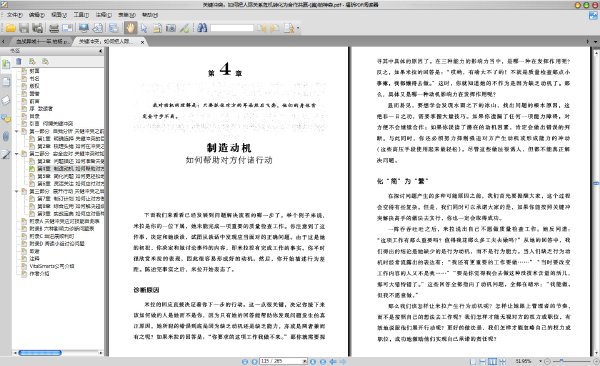Select the 第4章 bookmark
The height and width of the screenshot is (366, 600).
point(70,169)
